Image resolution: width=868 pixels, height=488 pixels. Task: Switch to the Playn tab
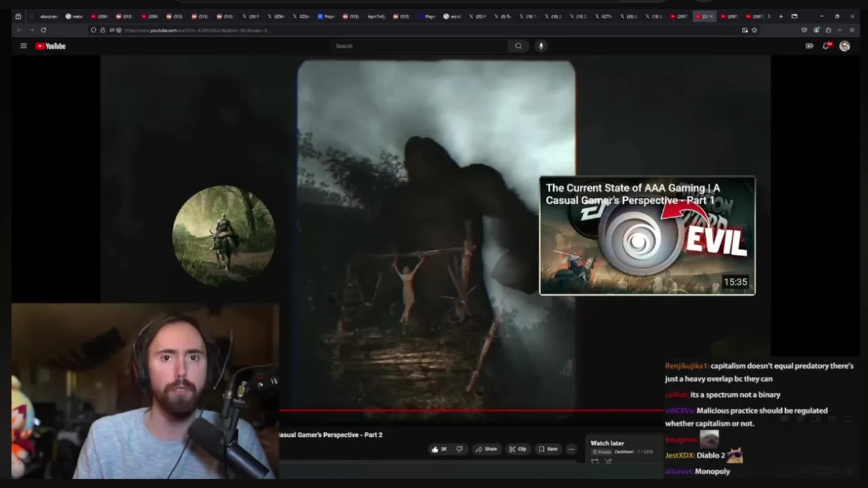pyautogui.click(x=427, y=16)
